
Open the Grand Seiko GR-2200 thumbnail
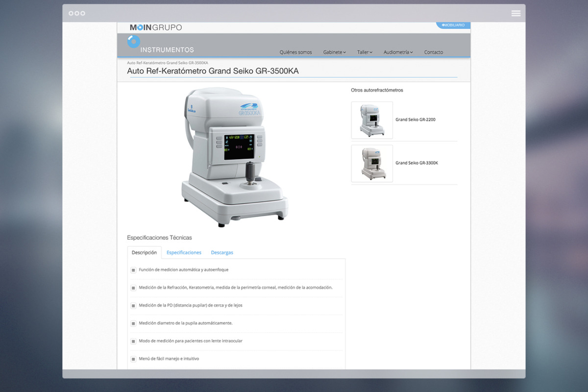372,120
